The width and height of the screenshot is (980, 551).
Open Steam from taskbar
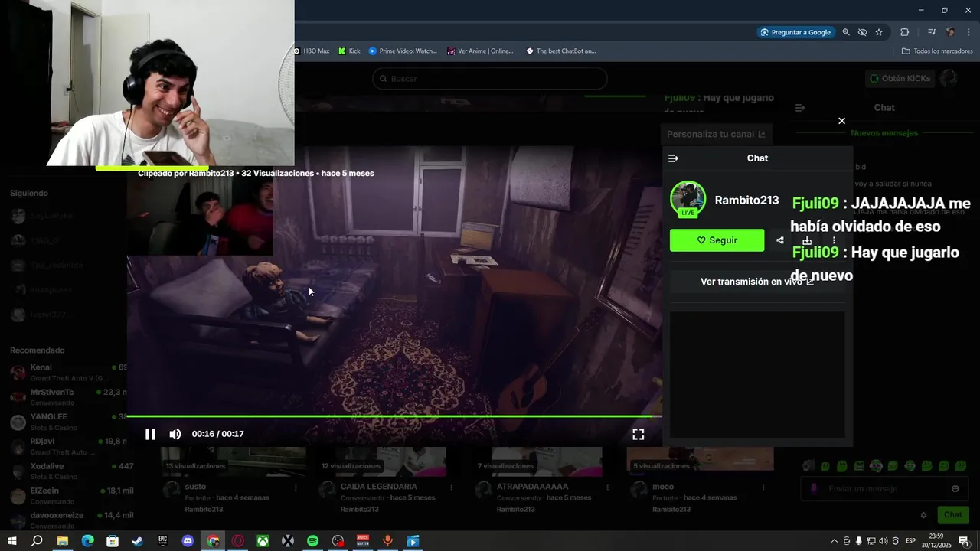[137, 541]
